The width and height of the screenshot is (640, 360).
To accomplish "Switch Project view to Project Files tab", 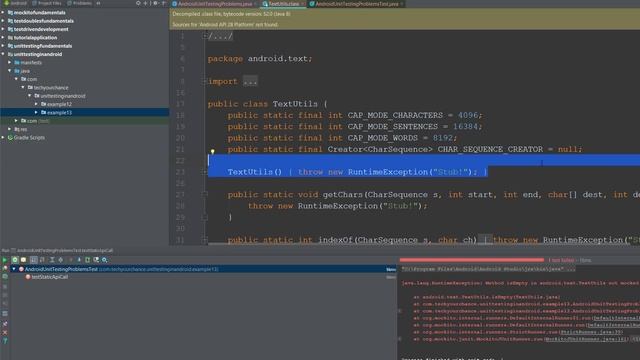I will (46, 3).
